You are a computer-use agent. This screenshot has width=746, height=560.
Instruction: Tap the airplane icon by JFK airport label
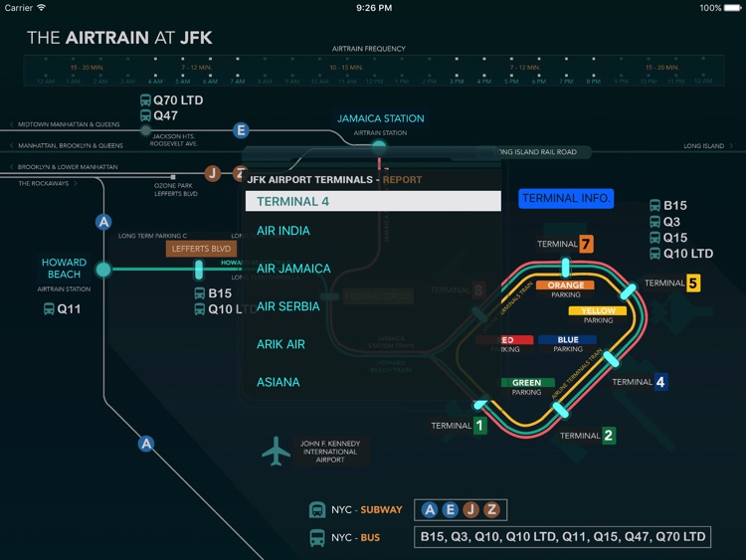(x=276, y=451)
